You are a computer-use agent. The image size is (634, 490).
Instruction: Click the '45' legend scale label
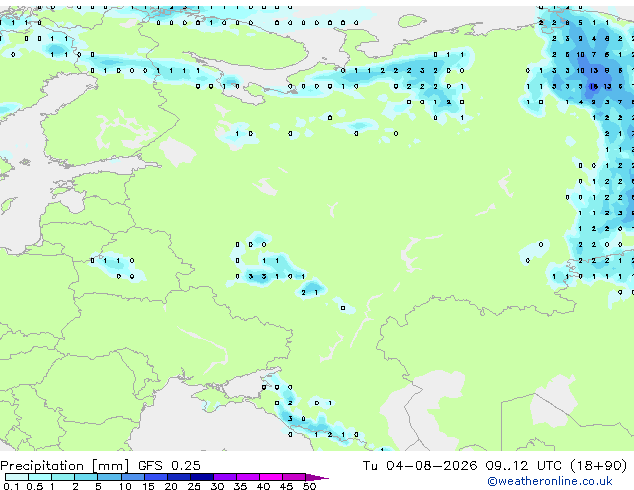coord(286,486)
